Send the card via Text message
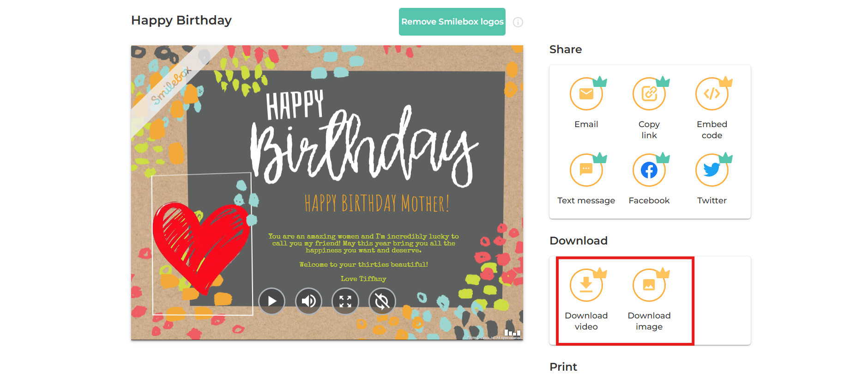868x379 pixels. click(x=586, y=170)
